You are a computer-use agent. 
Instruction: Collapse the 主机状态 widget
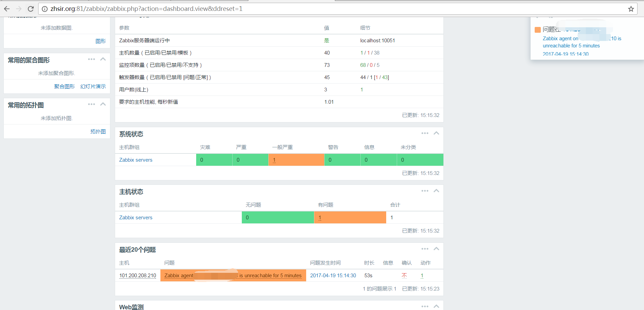pos(436,191)
